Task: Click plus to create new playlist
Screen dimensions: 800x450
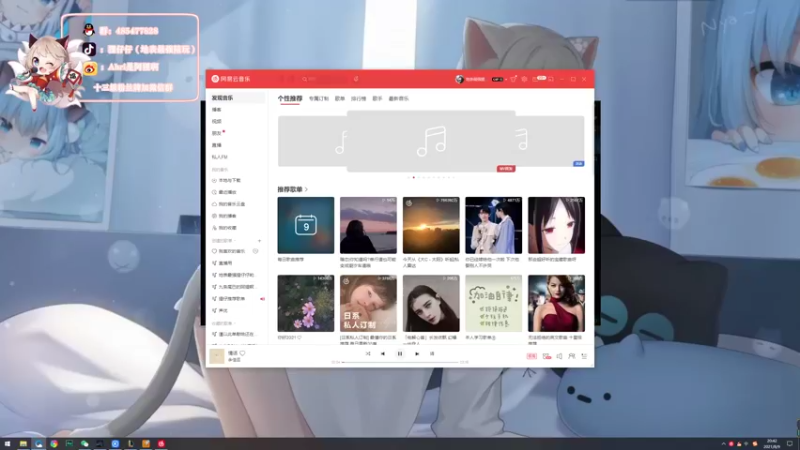Action: tap(259, 240)
